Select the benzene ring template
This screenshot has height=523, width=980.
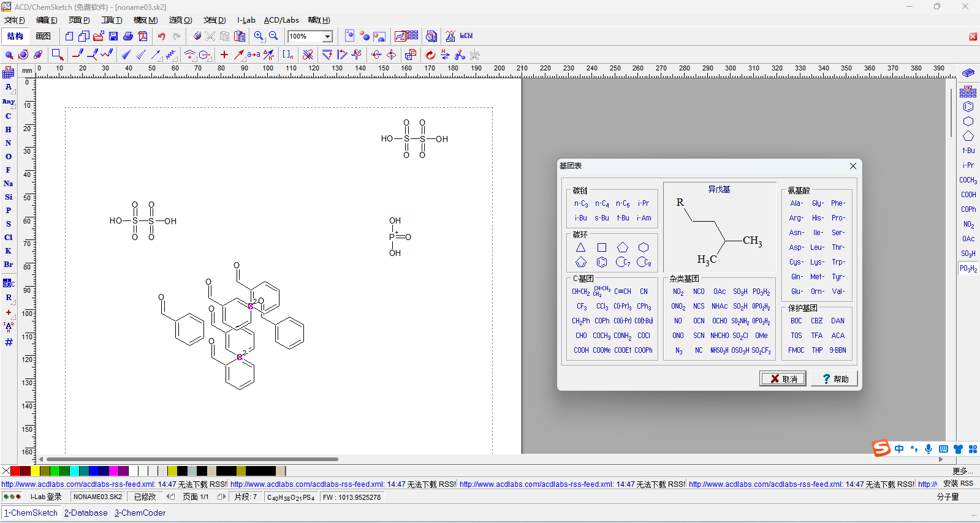point(968,107)
